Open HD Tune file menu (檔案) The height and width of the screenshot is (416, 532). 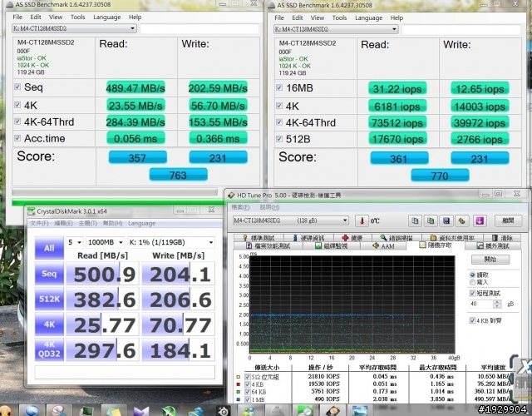pyautogui.click(x=240, y=207)
